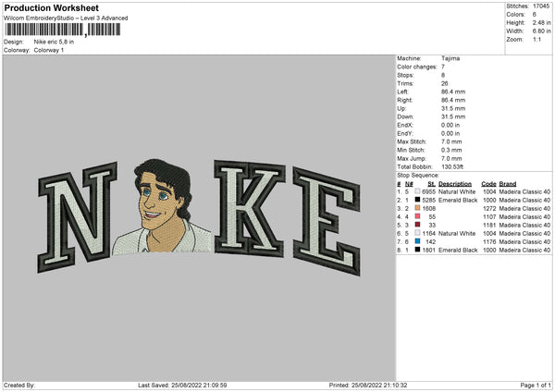The image size is (555, 392).
Task: Click the Height value 2.48 in
Action: [x=541, y=22]
